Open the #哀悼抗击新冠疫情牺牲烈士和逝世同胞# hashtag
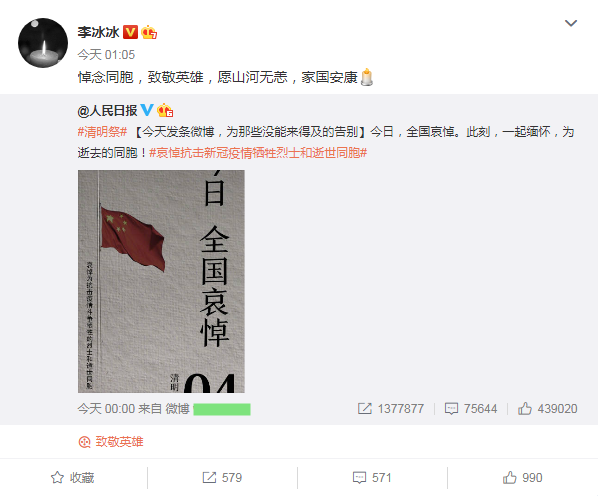 click(x=258, y=153)
